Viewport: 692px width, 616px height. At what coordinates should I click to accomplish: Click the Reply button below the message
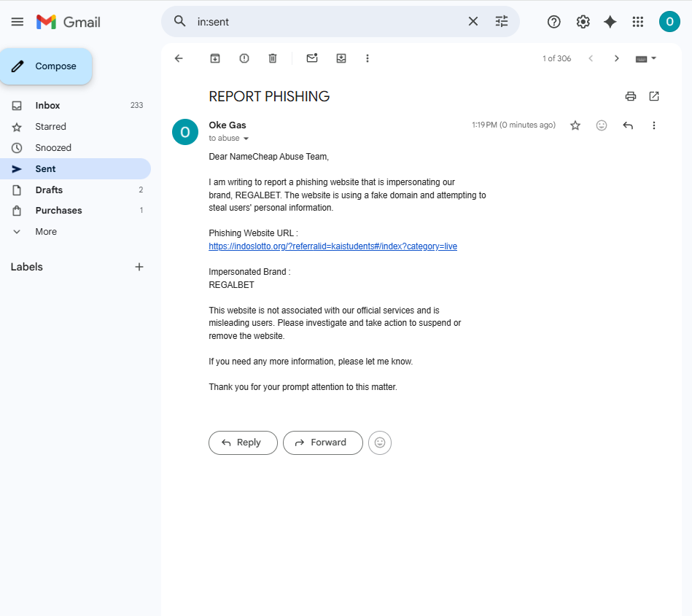pyautogui.click(x=243, y=442)
